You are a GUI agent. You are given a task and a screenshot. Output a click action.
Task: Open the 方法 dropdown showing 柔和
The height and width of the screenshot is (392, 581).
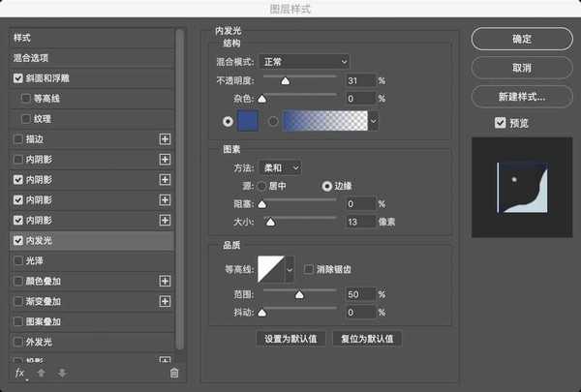tap(279, 167)
